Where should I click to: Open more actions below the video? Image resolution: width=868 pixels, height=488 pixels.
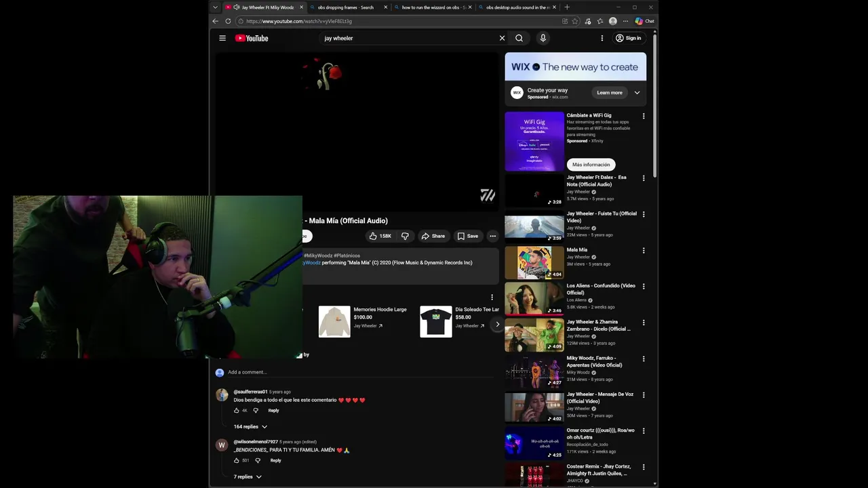tap(493, 236)
